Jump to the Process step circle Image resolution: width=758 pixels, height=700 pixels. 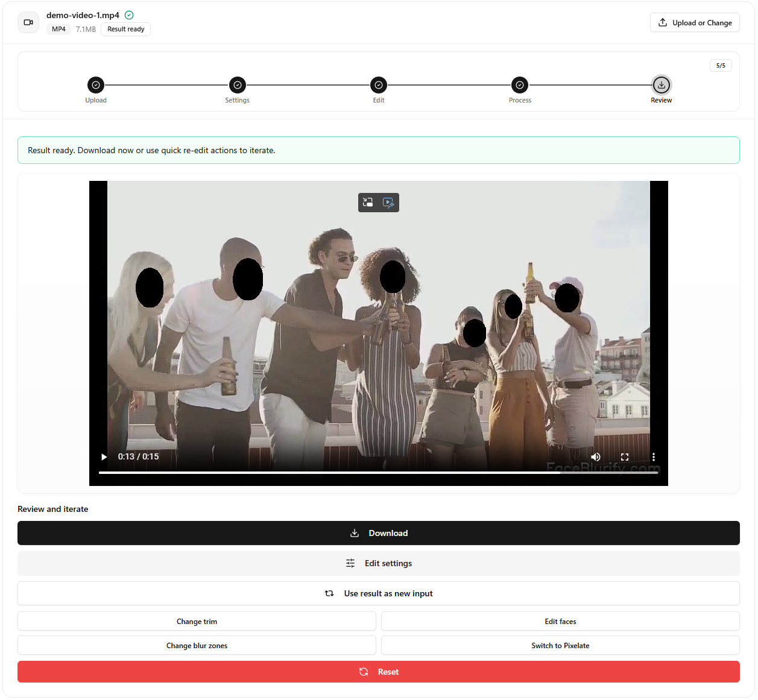click(520, 85)
